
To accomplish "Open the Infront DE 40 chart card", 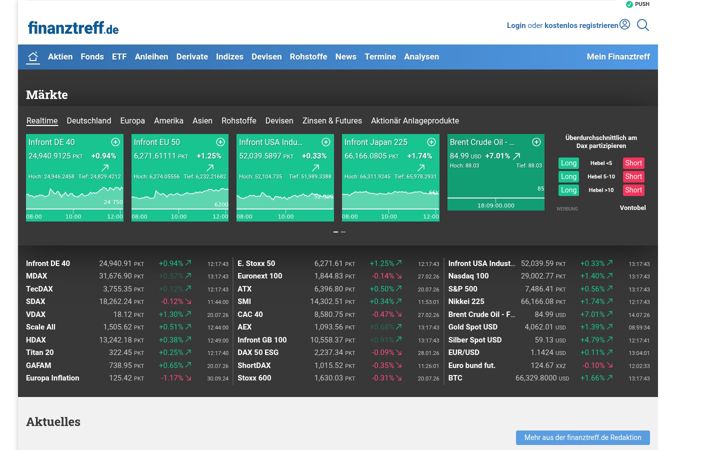I will (x=75, y=178).
